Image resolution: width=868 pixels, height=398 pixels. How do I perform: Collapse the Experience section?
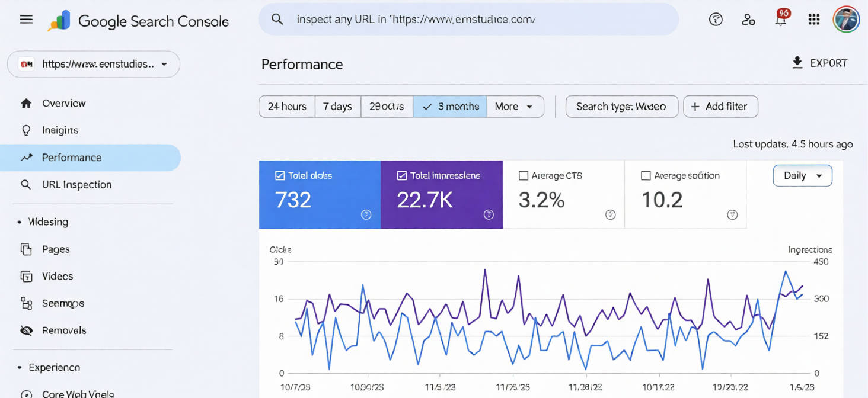49,367
